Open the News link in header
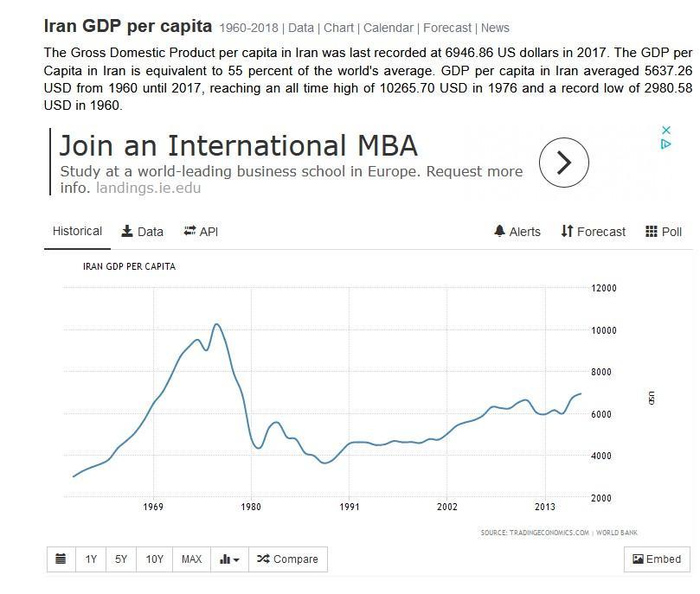The width and height of the screenshot is (700, 594). [x=495, y=28]
